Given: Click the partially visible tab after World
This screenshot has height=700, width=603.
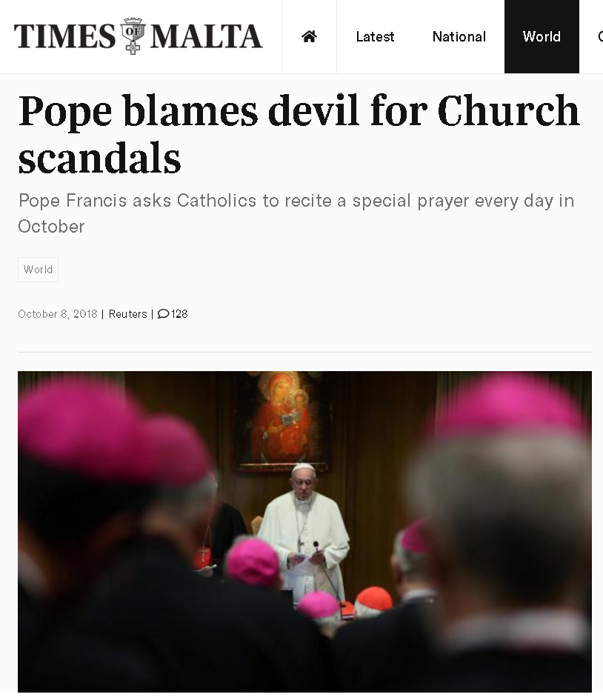Looking at the screenshot, I should (x=600, y=36).
